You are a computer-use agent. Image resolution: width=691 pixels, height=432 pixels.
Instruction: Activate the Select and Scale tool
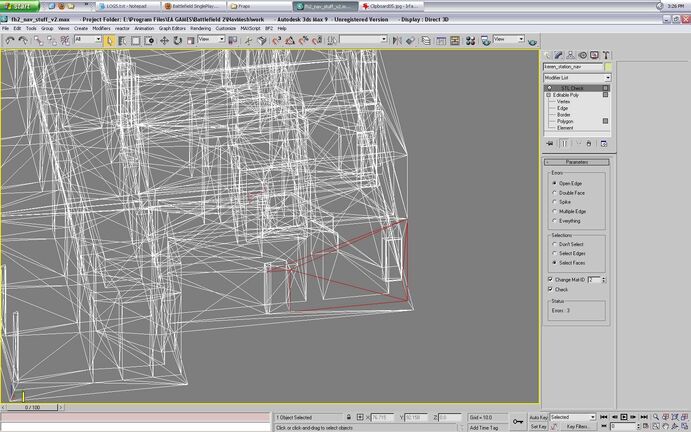tap(190, 41)
